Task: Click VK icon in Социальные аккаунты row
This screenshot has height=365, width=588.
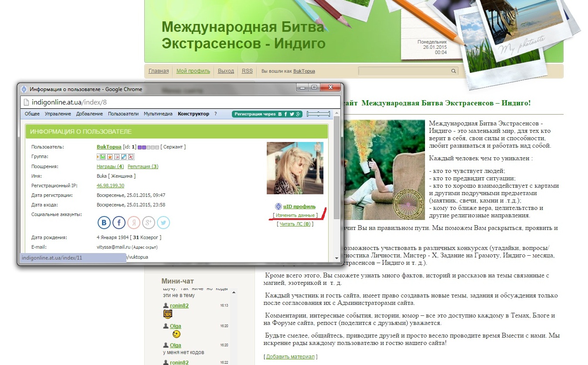Action: (x=104, y=223)
